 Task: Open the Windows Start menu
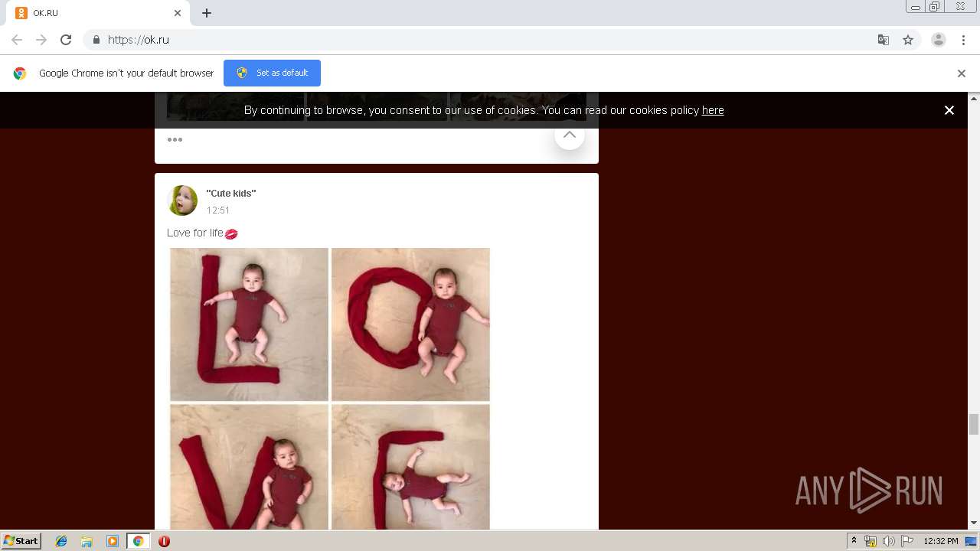21,541
